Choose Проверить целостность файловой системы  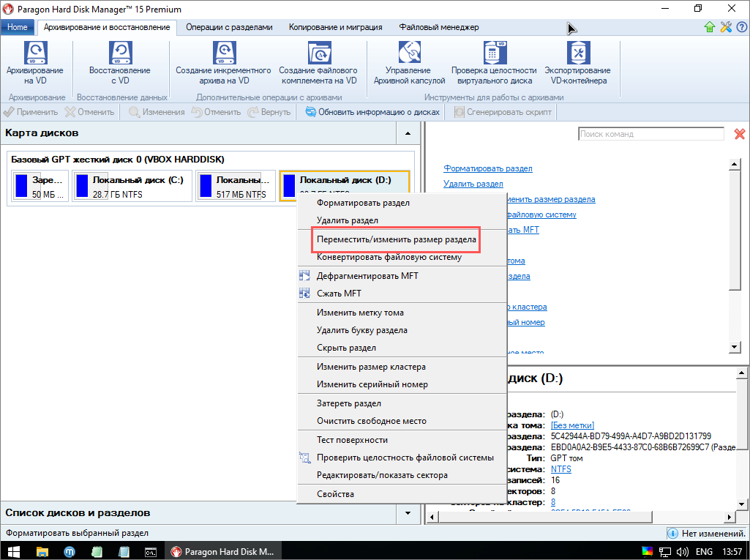tap(402, 458)
